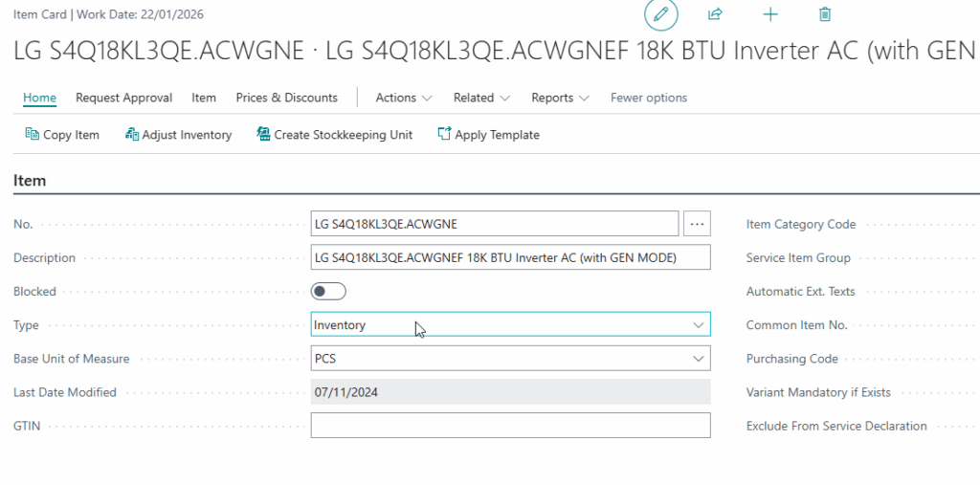Viewport: 980px width, 485px height.
Task: Click the trash can delete icon
Action: coord(825,14)
